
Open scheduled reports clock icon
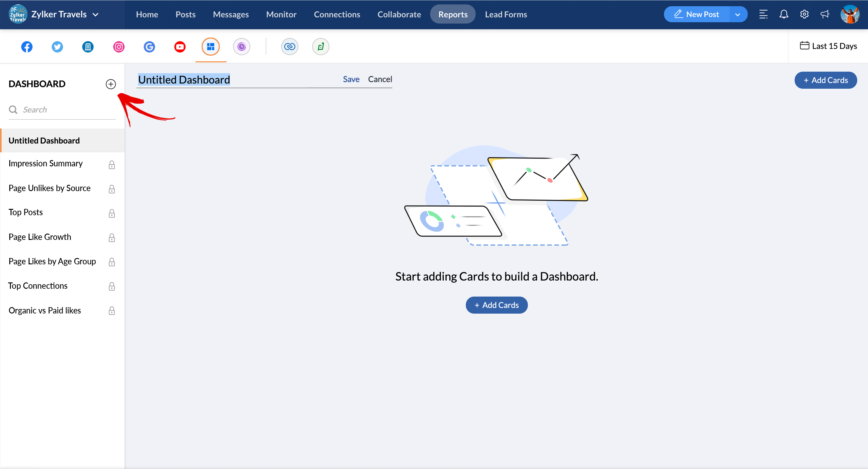pos(242,46)
